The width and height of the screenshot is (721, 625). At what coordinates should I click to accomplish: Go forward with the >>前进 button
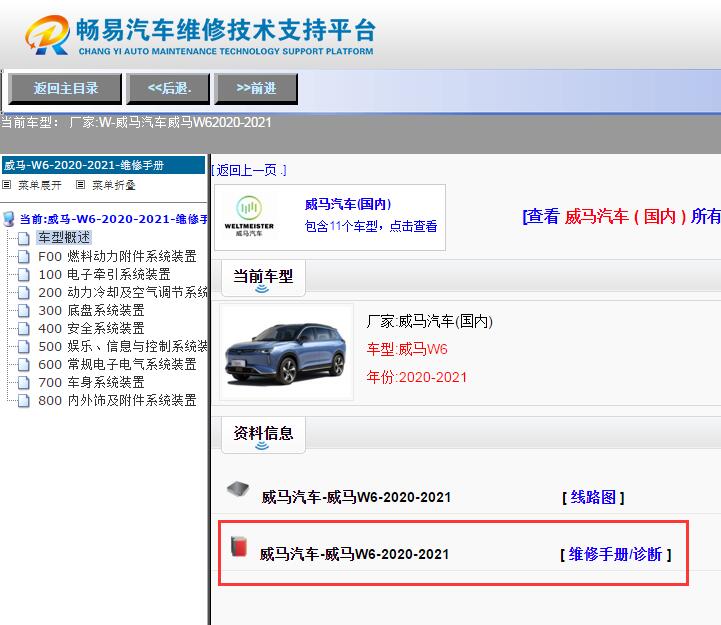click(256, 88)
